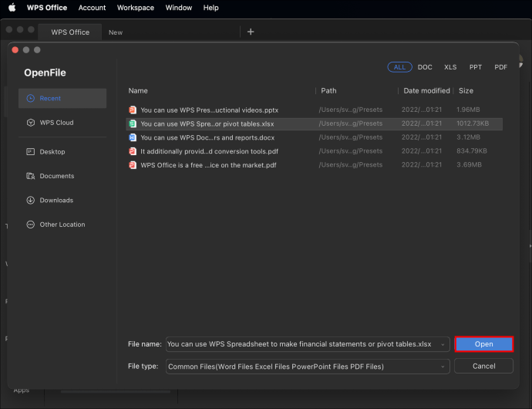Click the WPS Cloud cube icon
Image resolution: width=532 pixels, height=409 pixels.
tap(31, 123)
